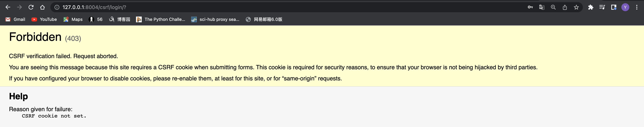Open Chrome's three-dot menu
This screenshot has height=127, width=644.
tap(637, 7)
